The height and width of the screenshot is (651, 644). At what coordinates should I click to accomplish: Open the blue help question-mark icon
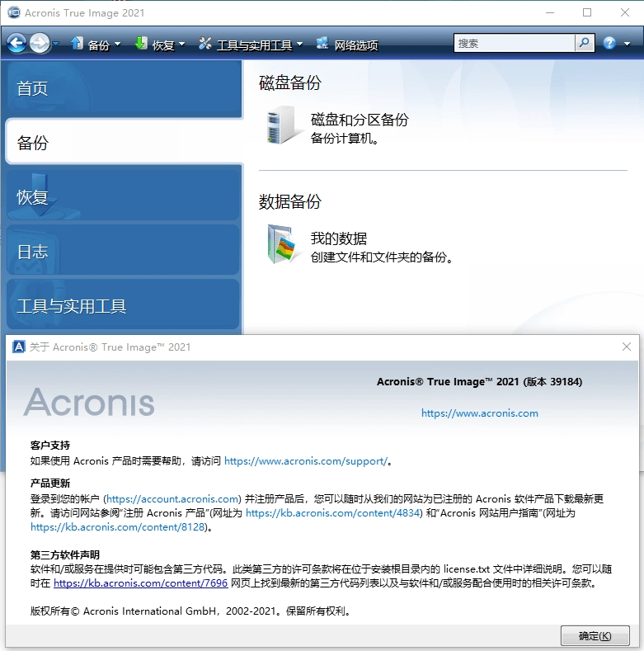tap(609, 44)
